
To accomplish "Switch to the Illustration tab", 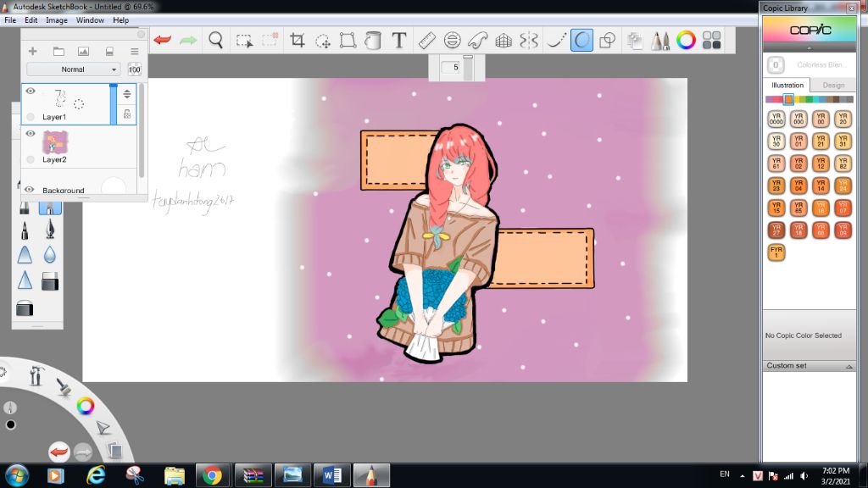I will pos(787,86).
